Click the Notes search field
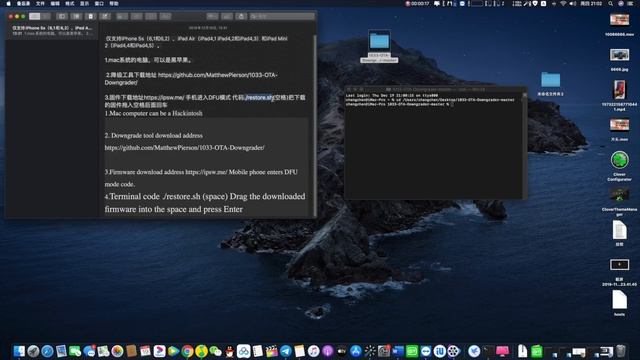The height and width of the screenshot is (360, 640). [x=282, y=16]
